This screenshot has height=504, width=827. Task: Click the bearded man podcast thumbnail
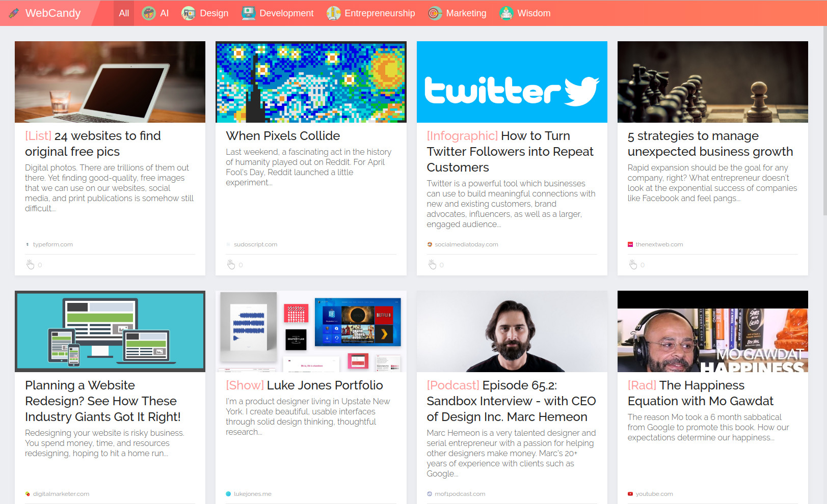click(x=512, y=331)
